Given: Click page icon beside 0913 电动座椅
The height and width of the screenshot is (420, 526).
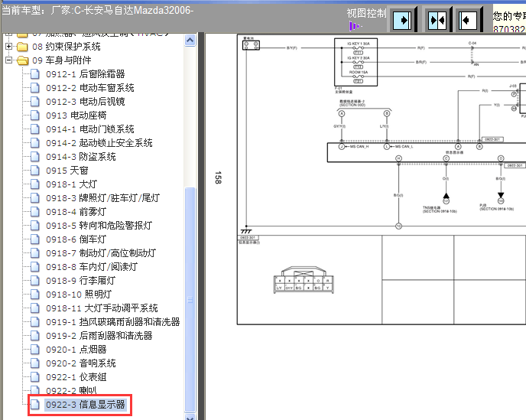Looking at the screenshot, I should click(35, 116).
